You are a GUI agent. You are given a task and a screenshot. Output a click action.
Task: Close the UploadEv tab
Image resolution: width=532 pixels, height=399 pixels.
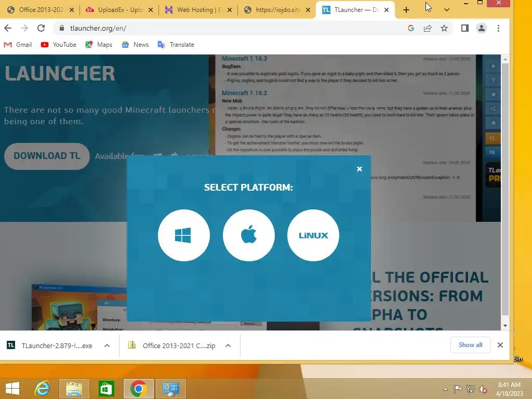[x=151, y=10]
